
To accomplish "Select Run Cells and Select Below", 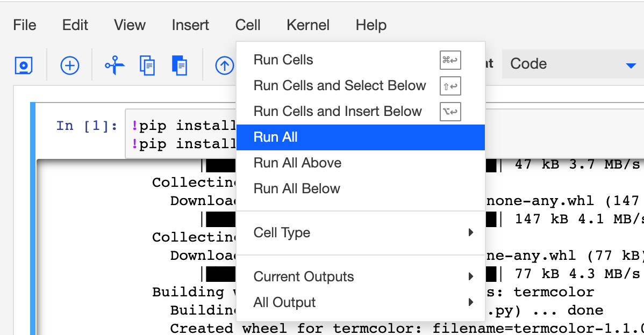I will (361, 86).
